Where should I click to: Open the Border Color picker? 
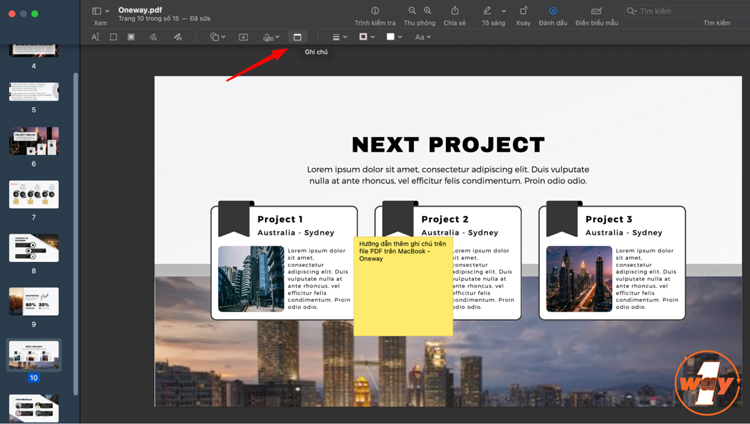(367, 37)
